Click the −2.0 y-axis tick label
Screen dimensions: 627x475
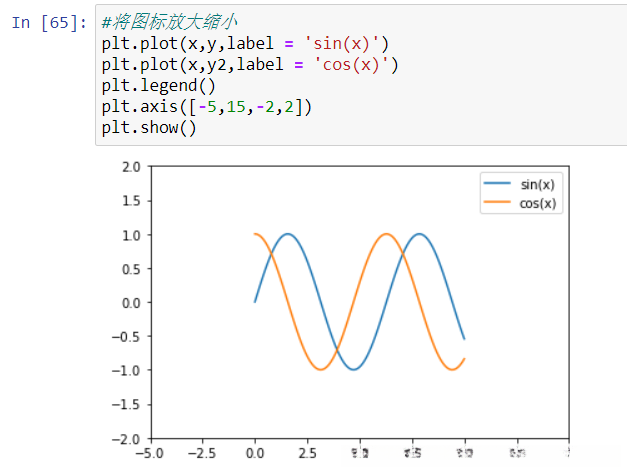(126, 439)
